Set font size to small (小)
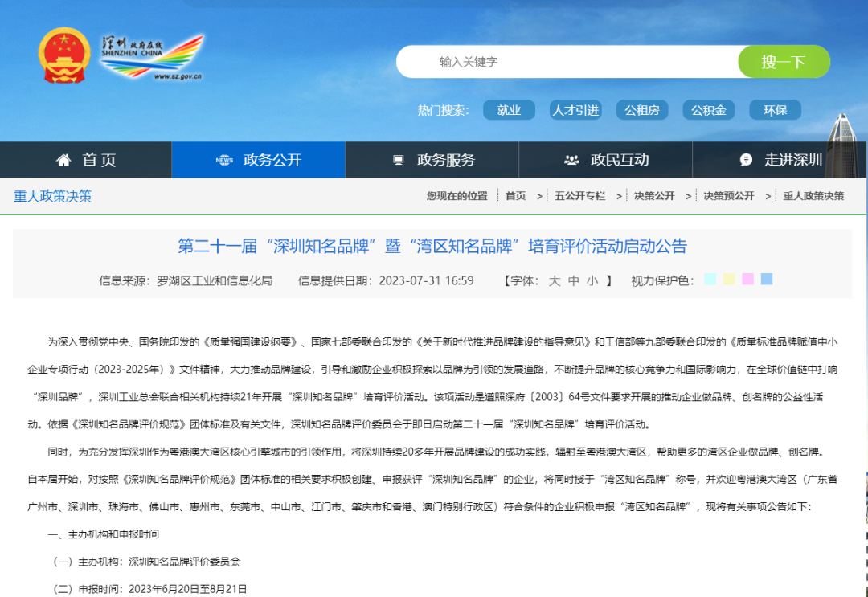This screenshot has width=868, height=597. click(x=592, y=280)
